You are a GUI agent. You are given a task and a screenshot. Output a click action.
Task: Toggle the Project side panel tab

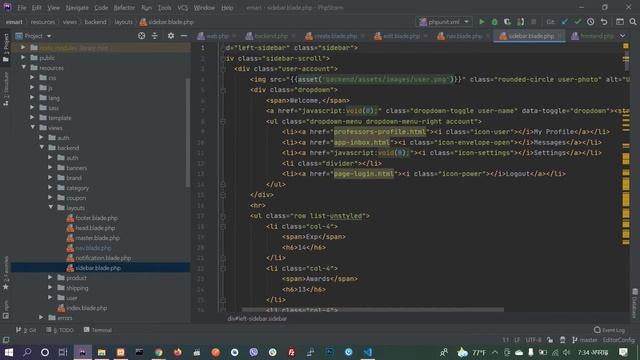click(6, 48)
